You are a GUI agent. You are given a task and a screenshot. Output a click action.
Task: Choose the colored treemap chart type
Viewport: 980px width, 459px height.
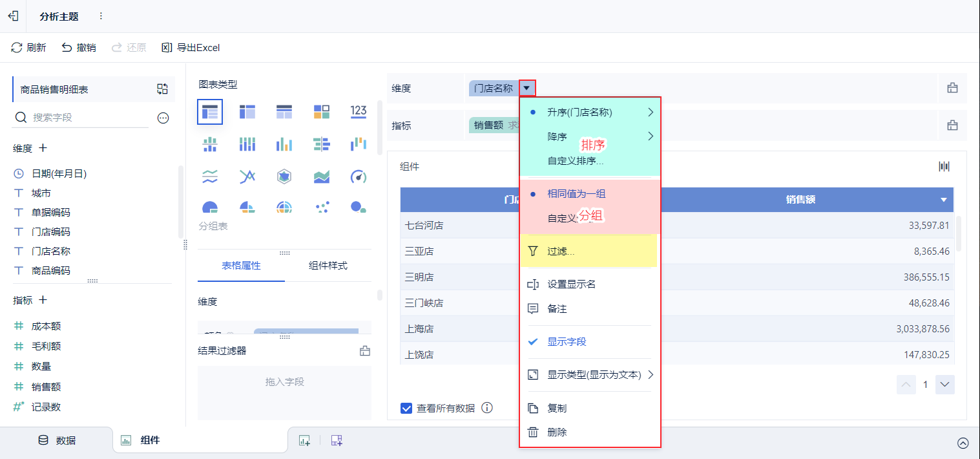coord(322,112)
